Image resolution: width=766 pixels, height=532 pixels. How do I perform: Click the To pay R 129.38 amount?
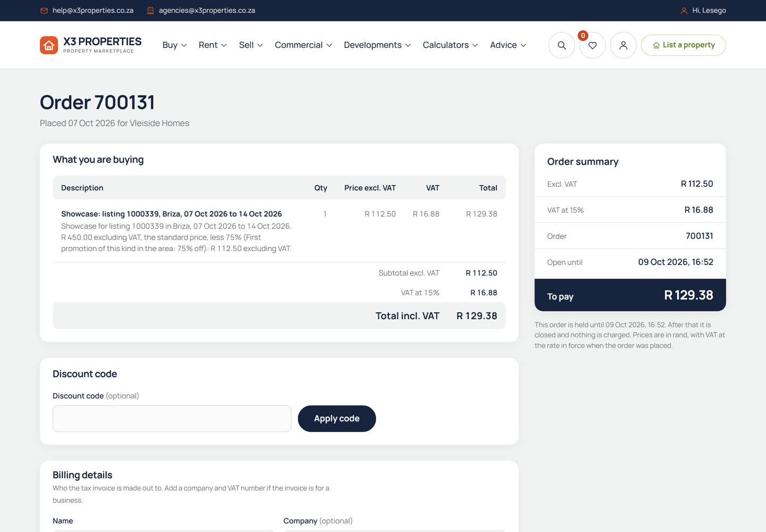pyautogui.click(x=688, y=295)
